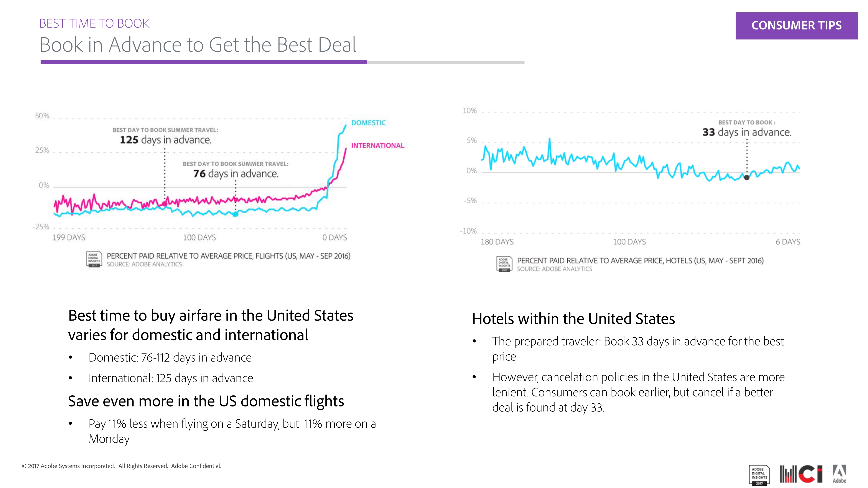Click the DOMESTIC legend label
The image size is (868, 488).
point(368,123)
